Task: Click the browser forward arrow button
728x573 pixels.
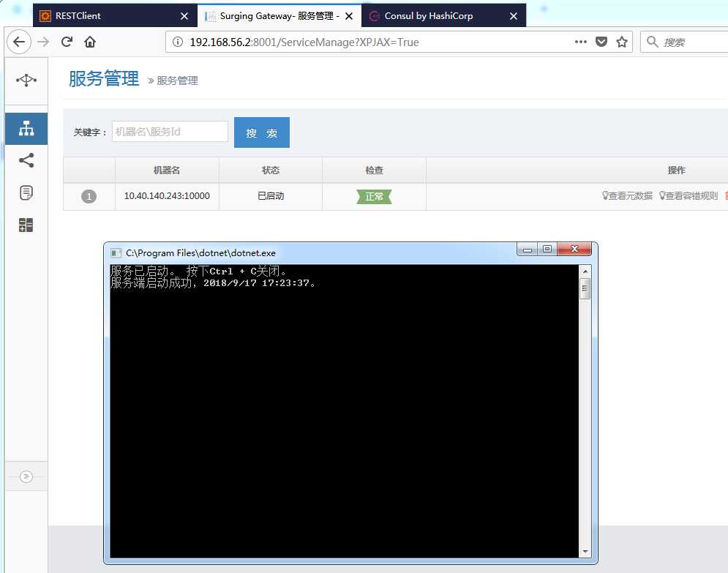Action: point(43,42)
